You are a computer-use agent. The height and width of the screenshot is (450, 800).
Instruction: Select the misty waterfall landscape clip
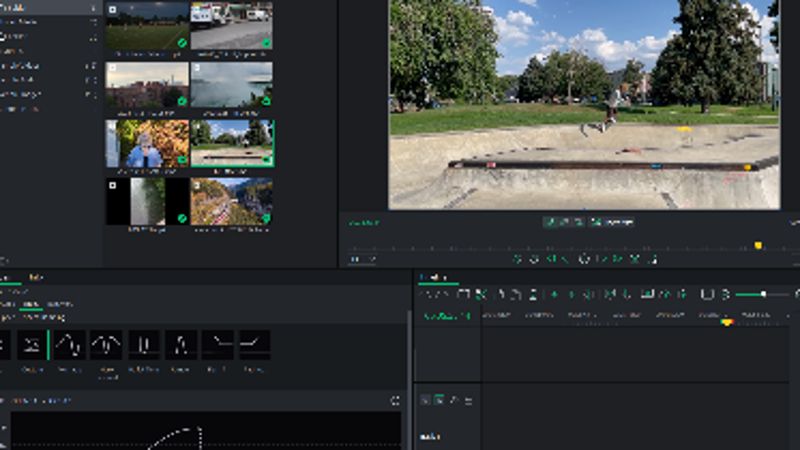(232, 85)
